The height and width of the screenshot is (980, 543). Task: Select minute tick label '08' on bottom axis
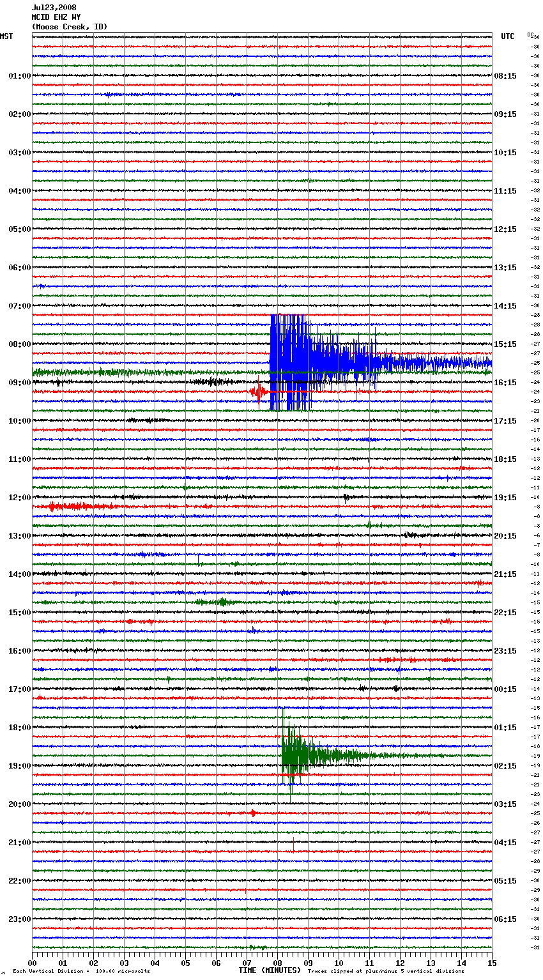[x=277, y=963]
